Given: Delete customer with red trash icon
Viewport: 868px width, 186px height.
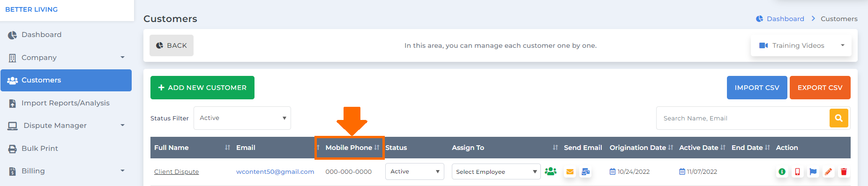Looking at the screenshot, I should click(x=844, y=172).
